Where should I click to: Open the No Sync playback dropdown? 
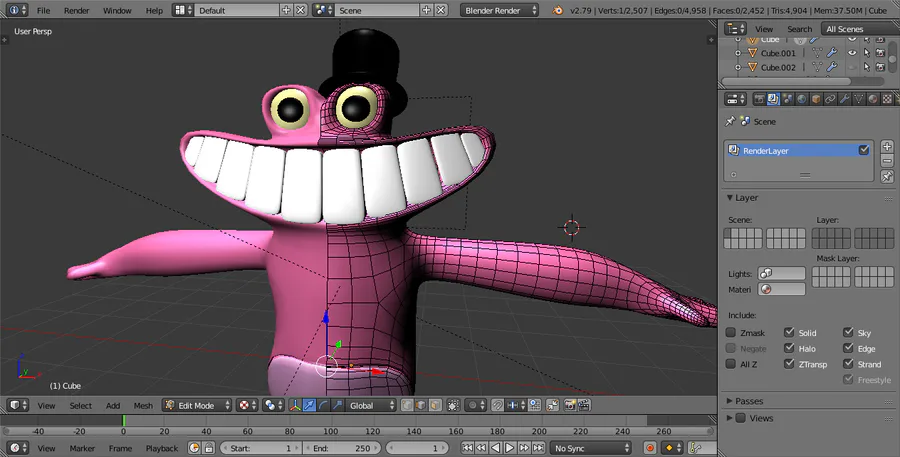590,448
